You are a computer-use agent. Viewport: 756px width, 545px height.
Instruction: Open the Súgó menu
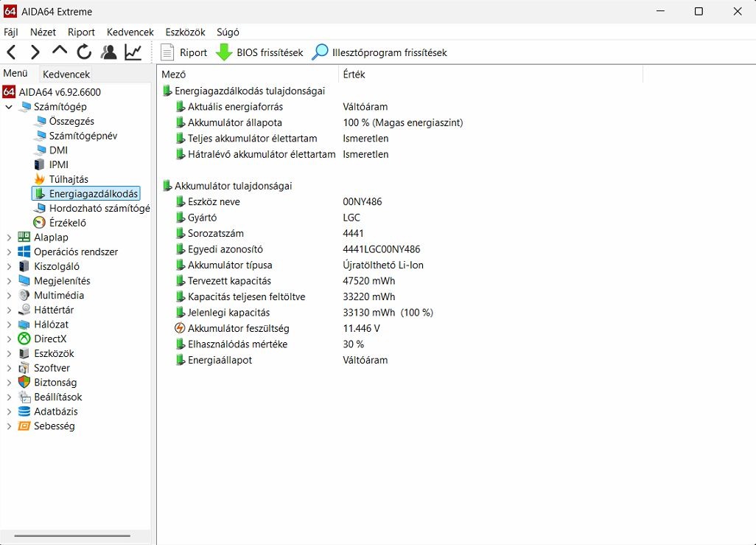[228, 32]
